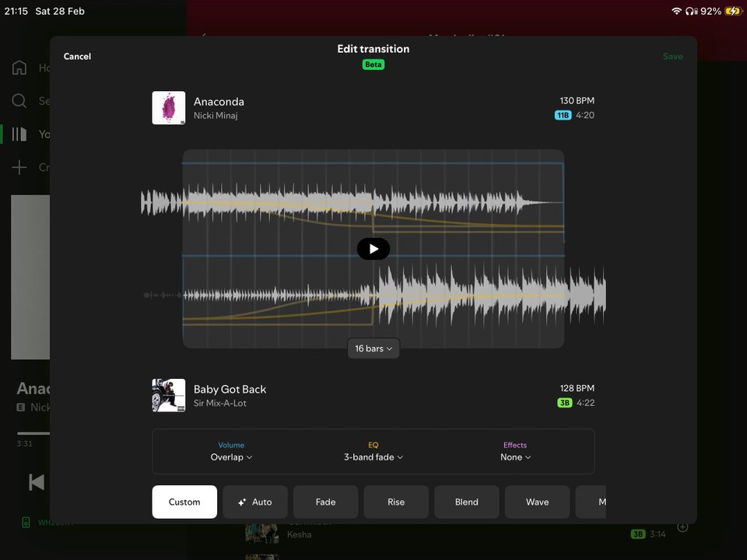
Task: Click the headphones status icon
Action: click(x=691, y=11)
